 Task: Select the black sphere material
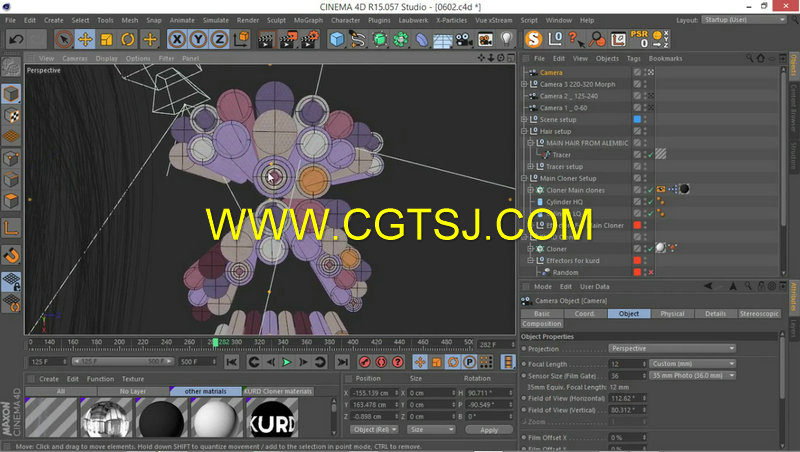pyautogui.click(x=161, y=418)
